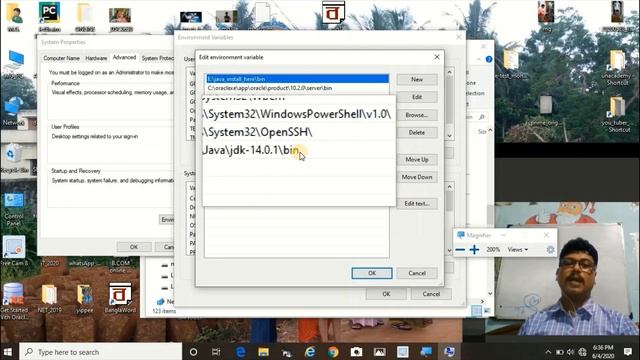
Task: Open Camera app from taskbar
Action: click(x=356, y=352)
